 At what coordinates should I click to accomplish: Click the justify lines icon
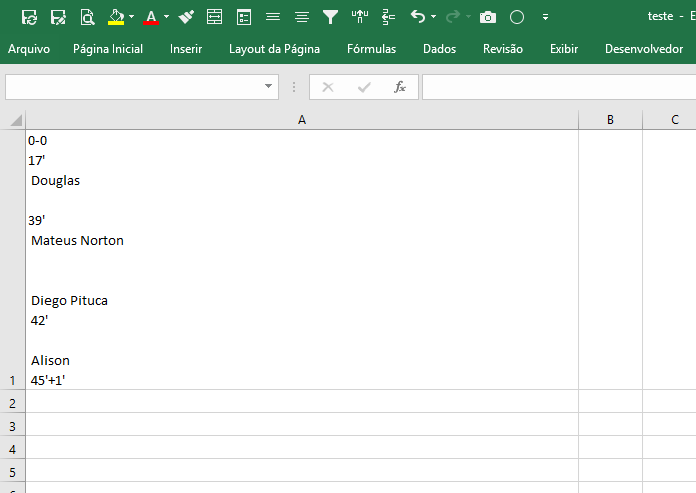coord(273,17)
